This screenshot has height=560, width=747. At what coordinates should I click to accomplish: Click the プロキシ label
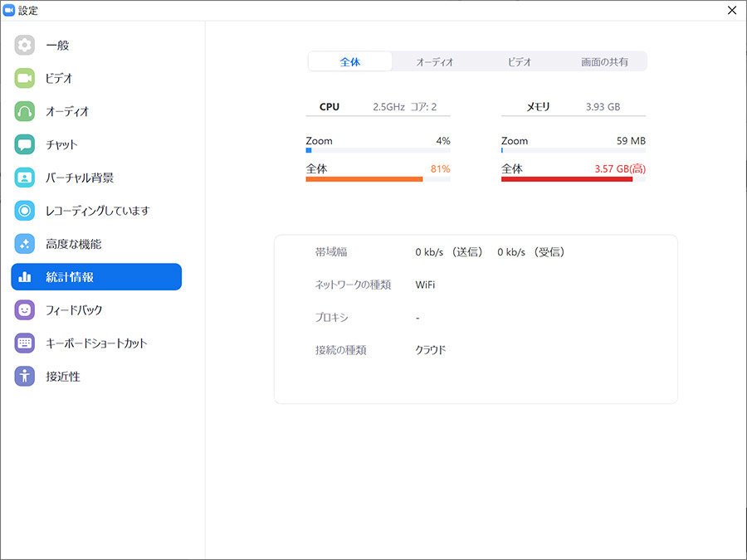(331, 318)
